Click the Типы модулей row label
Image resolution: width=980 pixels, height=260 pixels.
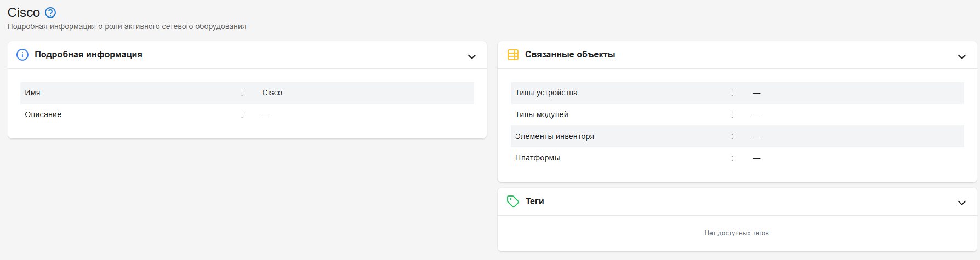click(x=542, y=114)
